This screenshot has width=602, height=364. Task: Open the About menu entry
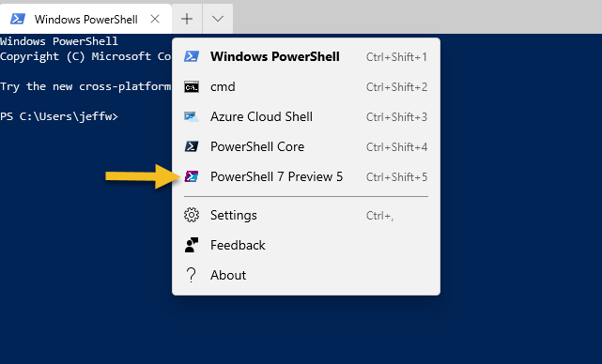pyautogui.click(x=306, y=276)
